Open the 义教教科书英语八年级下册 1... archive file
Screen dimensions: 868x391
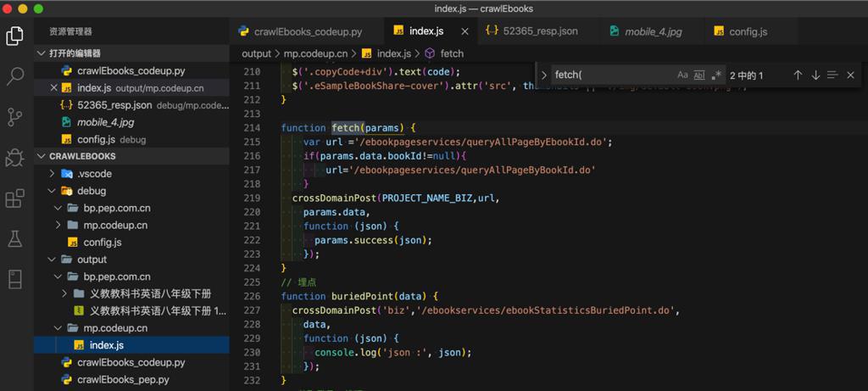pos(131,311)
